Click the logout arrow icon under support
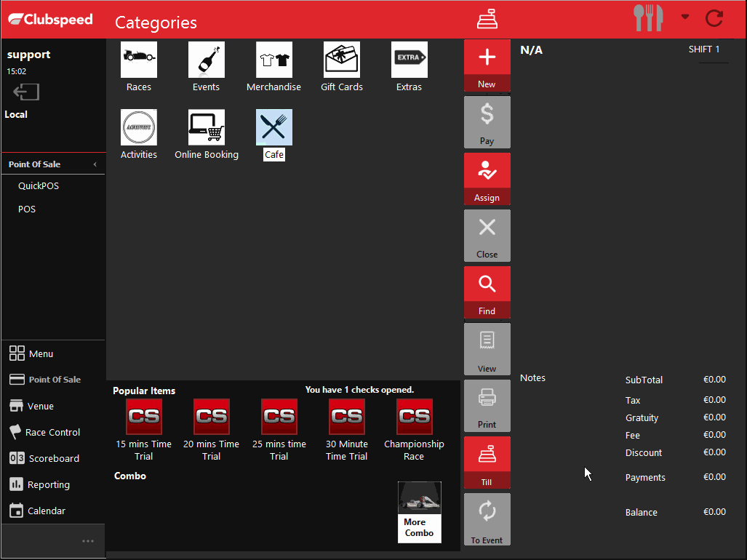747x560 pixels. pos(26,92)
